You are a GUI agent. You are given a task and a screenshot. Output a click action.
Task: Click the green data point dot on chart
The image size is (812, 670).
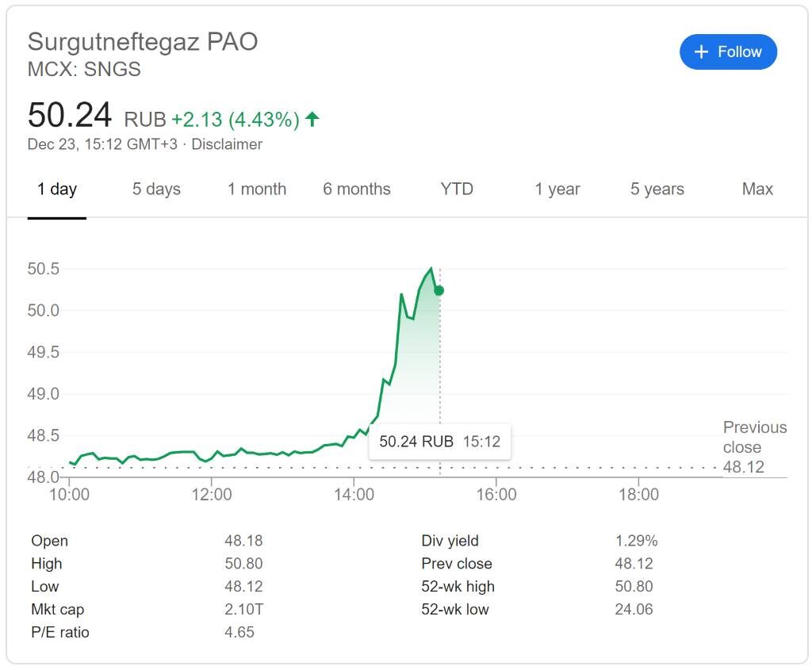coord(439,290)
